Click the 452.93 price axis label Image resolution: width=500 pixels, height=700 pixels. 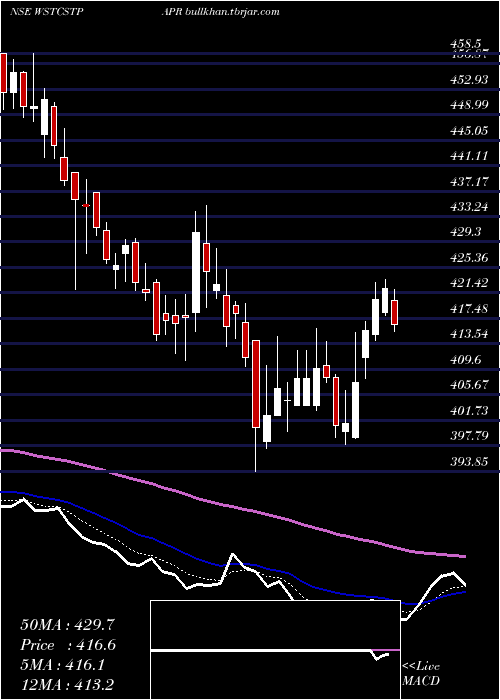click(470, 80)
